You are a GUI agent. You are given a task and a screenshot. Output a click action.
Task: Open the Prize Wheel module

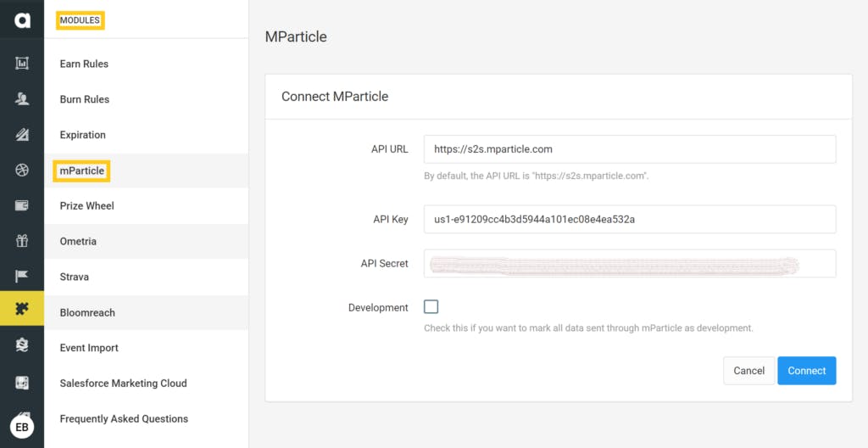pos(146,205)
